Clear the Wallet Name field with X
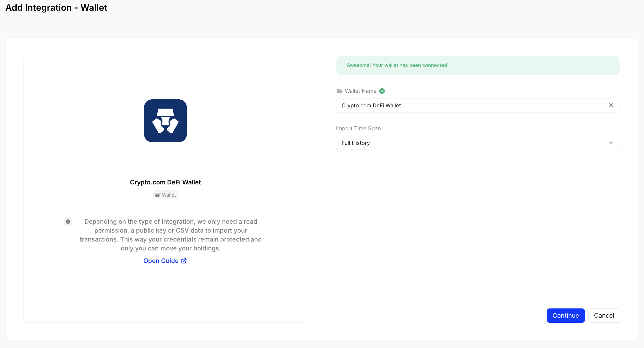Screen dimensions: 644x348 coord(611,105)
